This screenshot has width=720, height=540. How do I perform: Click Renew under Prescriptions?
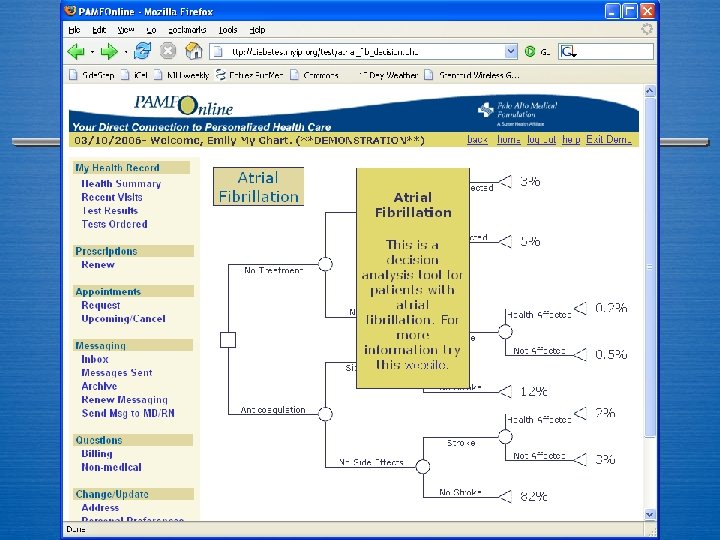[98, 264]
